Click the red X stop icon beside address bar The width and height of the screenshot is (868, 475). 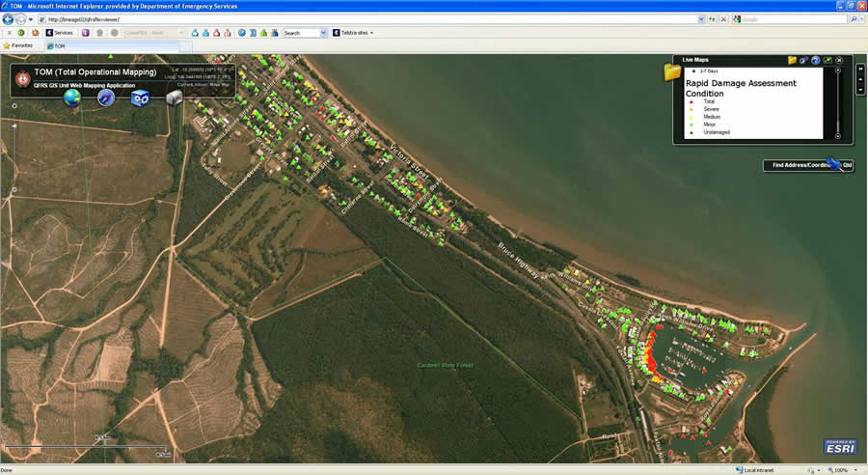pyautogui.click(x=723, y=19)
